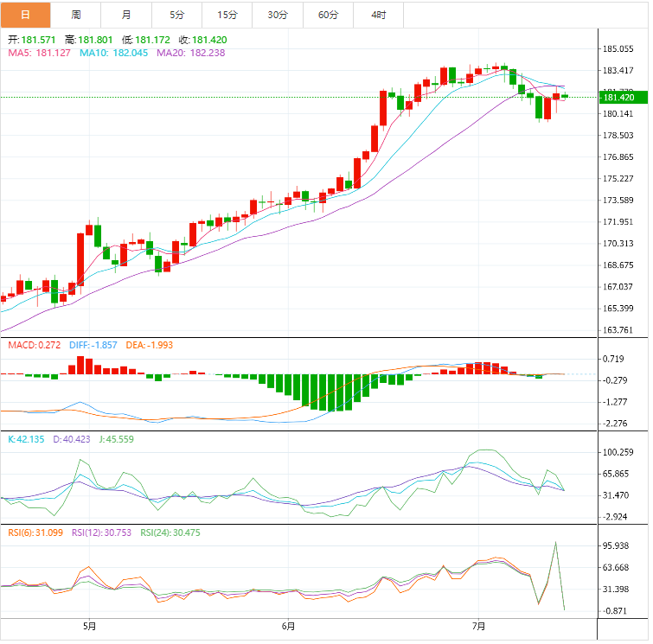The image size is (653, 644).
Task: Switch to the monthly 月 tab
Action: [x=126, y=15]
